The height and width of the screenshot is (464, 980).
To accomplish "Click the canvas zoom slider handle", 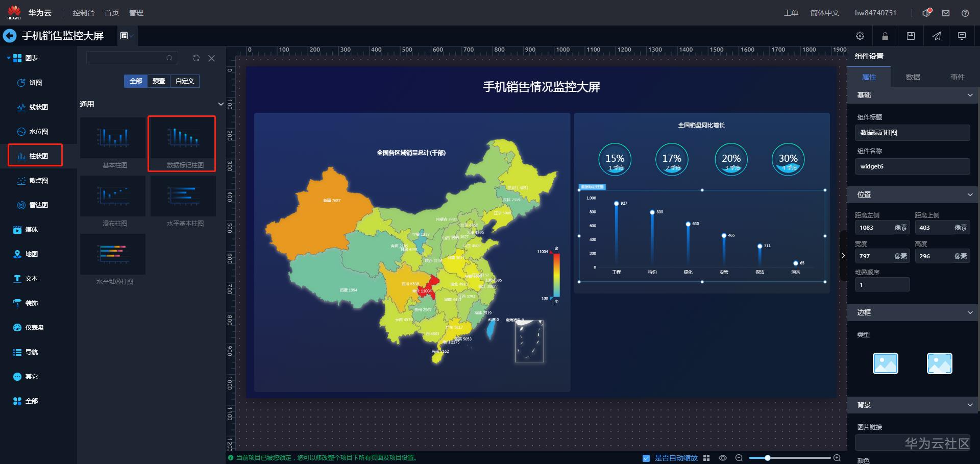I will click(767, 458).
